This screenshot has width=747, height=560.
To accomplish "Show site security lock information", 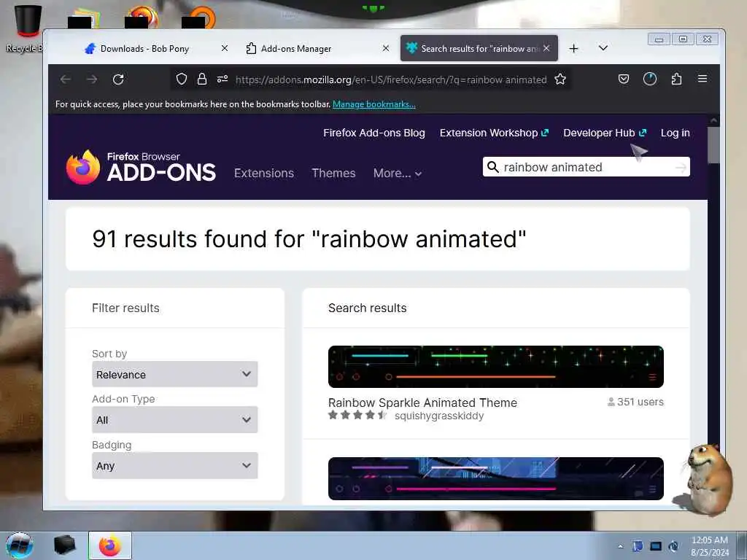I will pyautogui.click(x=202, y=79).
